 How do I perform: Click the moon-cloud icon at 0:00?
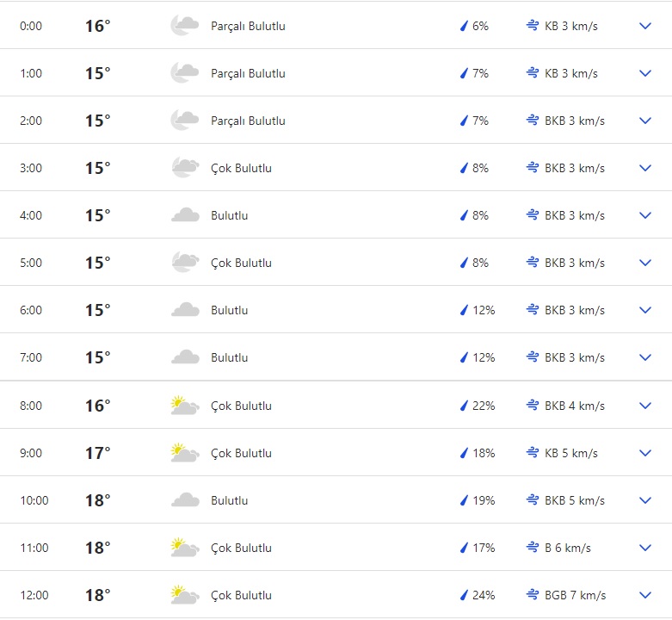tap(184, 26)
